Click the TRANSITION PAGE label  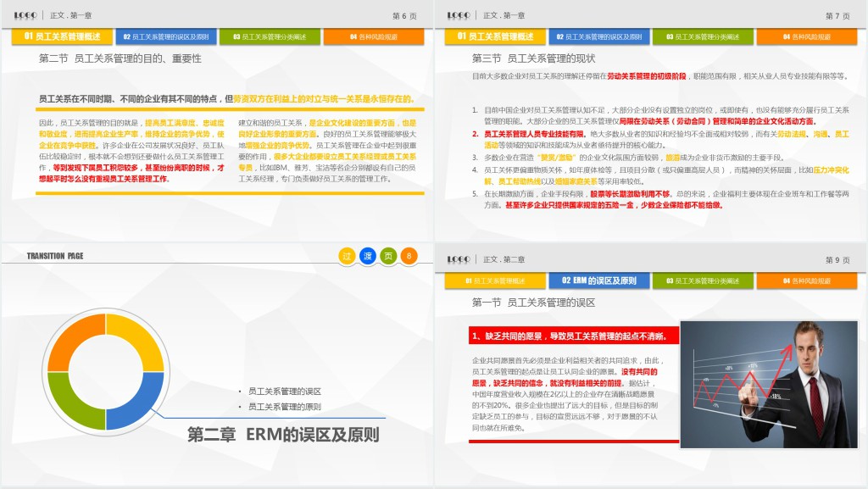click(55, 256)
